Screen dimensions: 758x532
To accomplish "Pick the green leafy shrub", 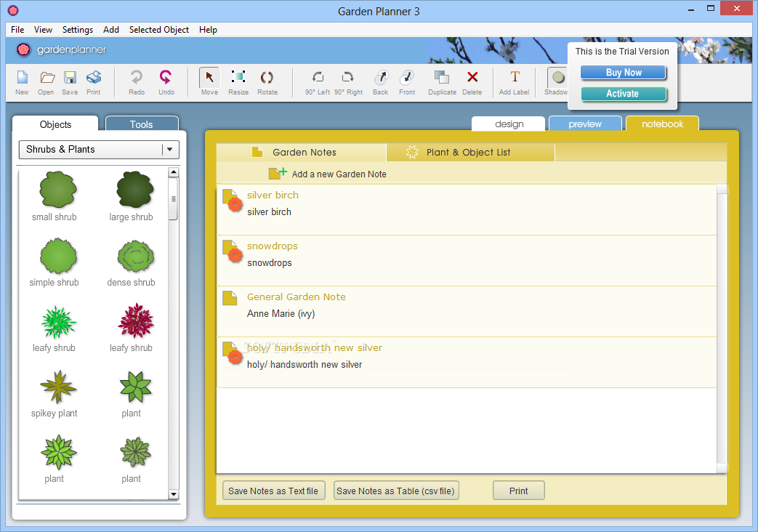I will 58,322.
